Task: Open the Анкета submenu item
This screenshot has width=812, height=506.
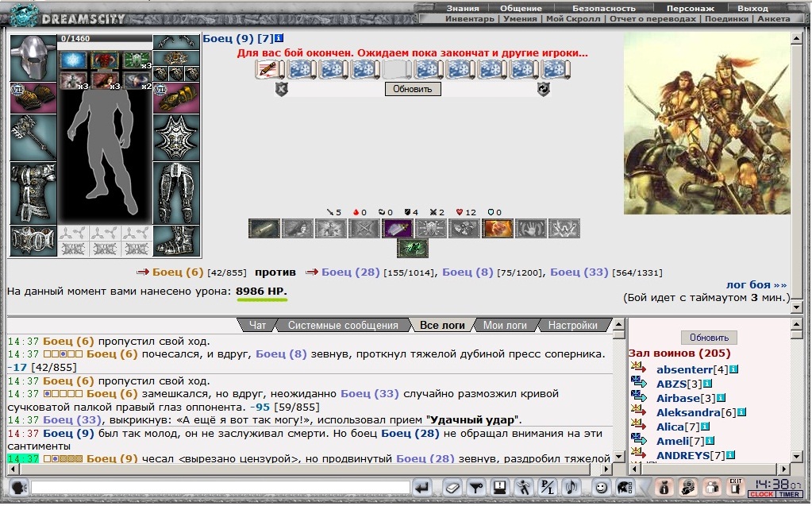Action: coord(774,18)
